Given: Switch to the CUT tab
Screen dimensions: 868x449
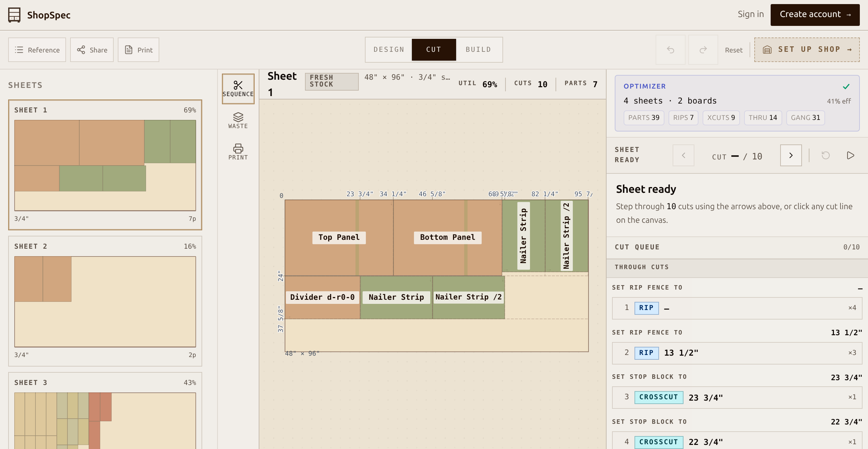Looking at the screenshot, I should [x=434, y=50].
